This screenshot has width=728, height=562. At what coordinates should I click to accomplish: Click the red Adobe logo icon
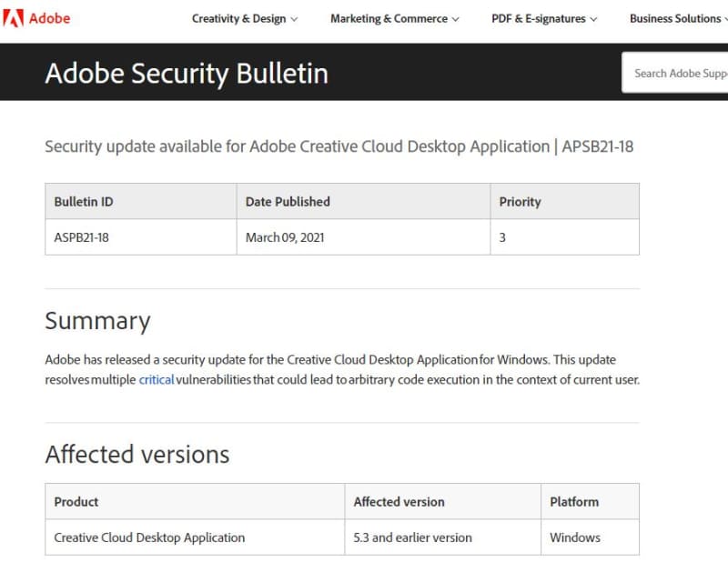point(14,18)
